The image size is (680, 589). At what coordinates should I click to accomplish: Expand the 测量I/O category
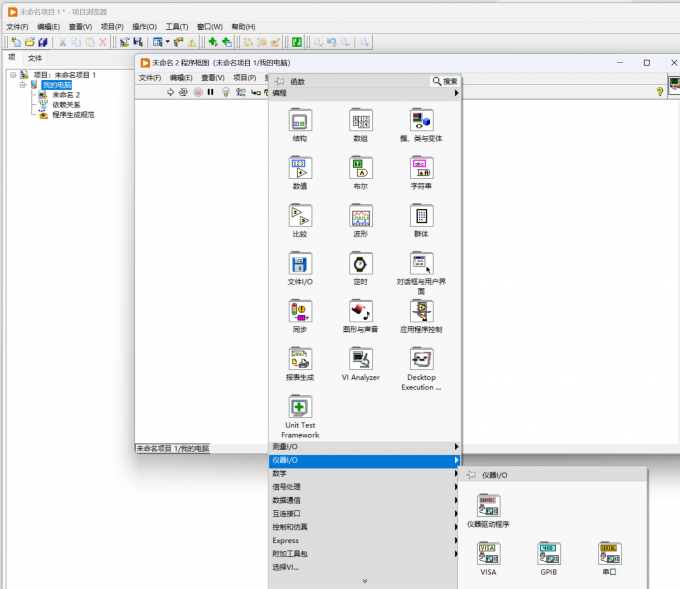pos(364,447)
